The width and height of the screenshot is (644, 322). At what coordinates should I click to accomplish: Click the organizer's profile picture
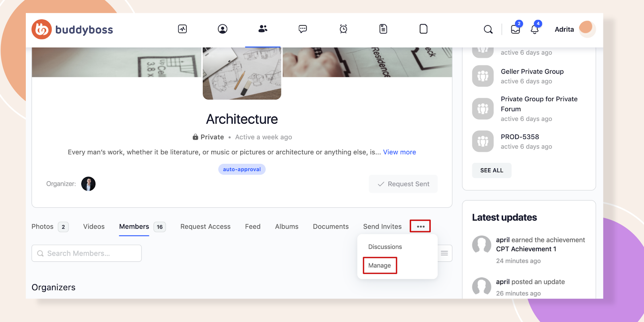(89, 184)
